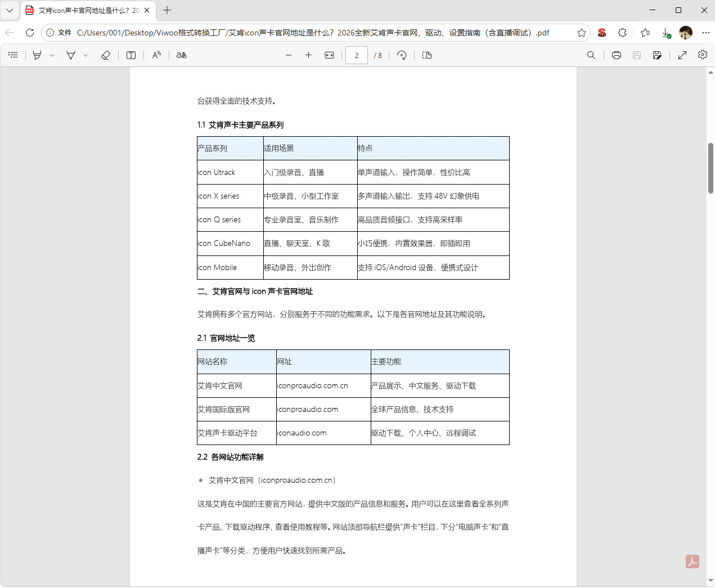View site information icon
Viewport: 715px width, 588px height.
coord(50,33)
